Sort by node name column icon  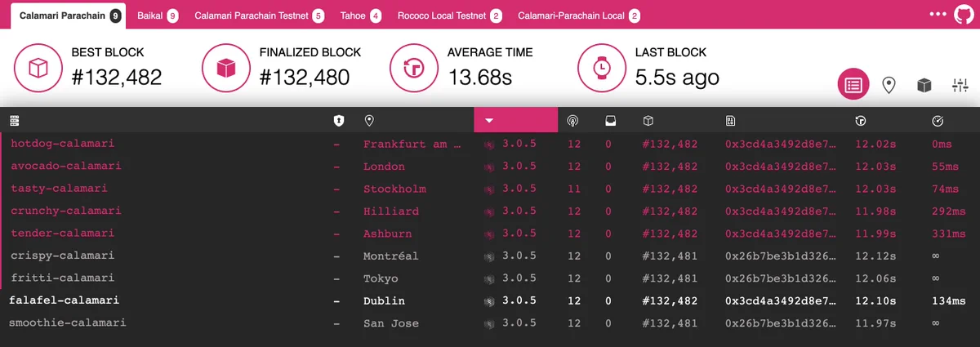[x=14, y=121]
